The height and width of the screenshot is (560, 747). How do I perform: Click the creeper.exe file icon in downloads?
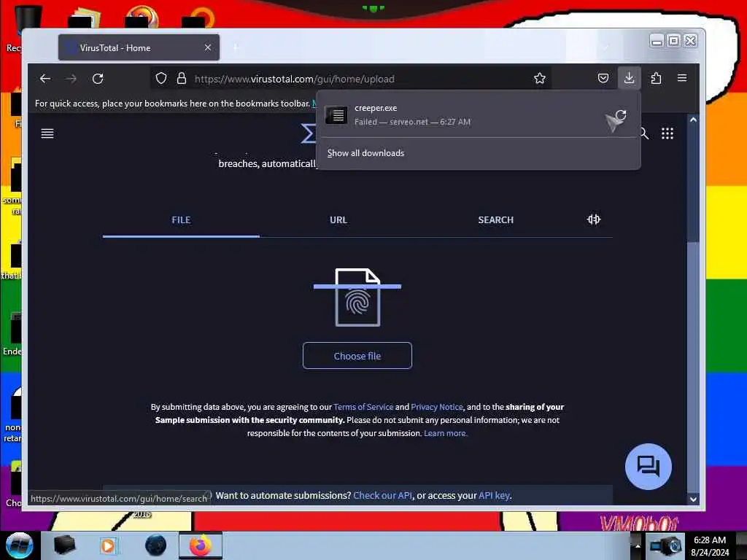coord(336,114)
